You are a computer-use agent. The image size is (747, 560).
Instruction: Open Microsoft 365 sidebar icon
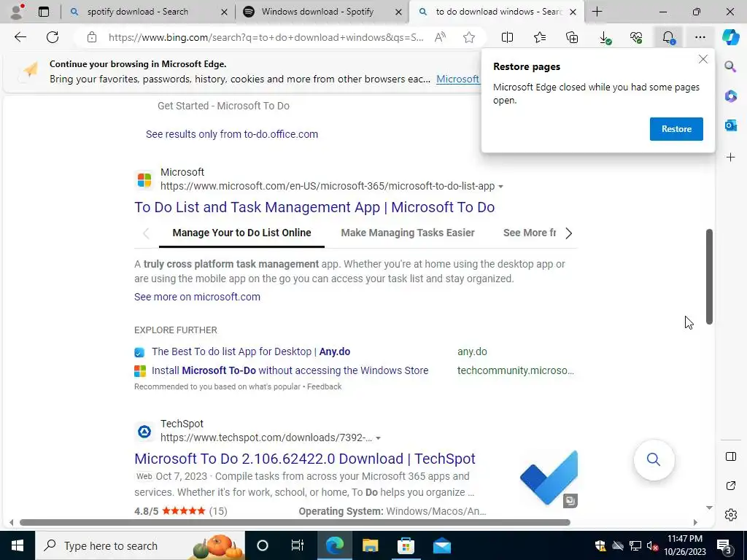731,96
